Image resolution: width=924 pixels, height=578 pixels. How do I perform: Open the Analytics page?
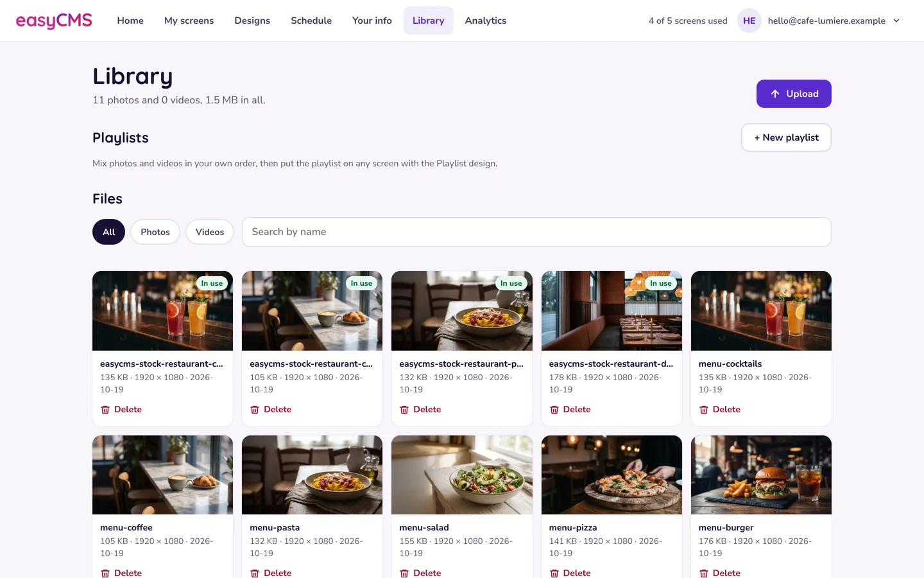pyautogui.click(x=485, y=21)
